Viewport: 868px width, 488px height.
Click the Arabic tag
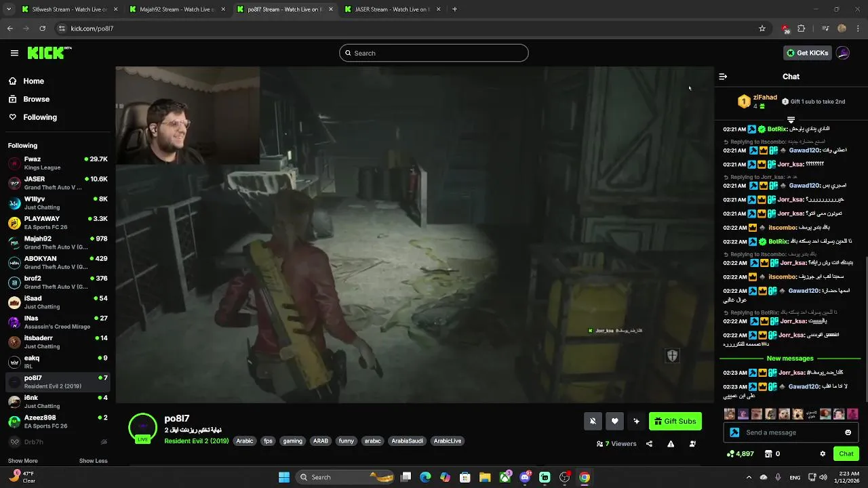coord(245,441)
